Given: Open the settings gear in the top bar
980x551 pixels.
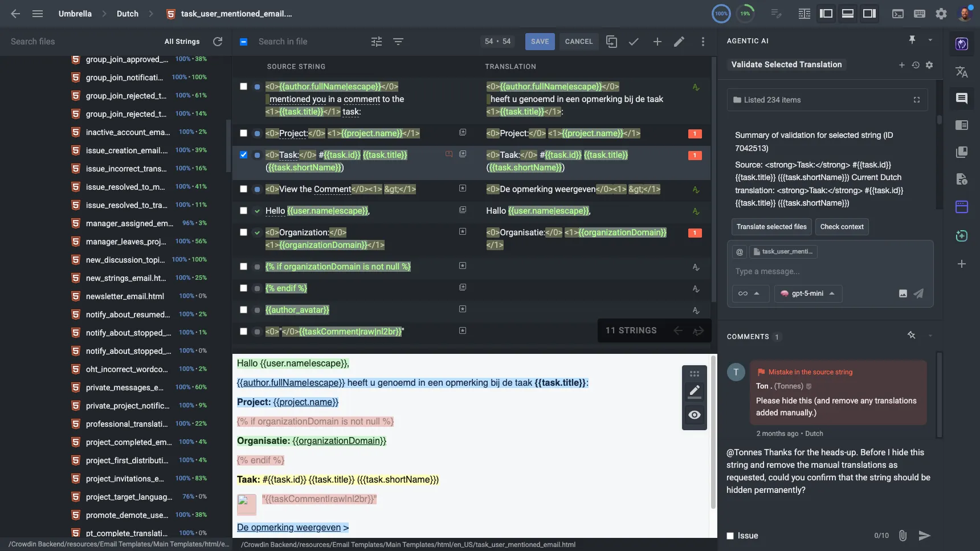Looking at the screenshot, I should pyautogui.click(x=941, y=14).
